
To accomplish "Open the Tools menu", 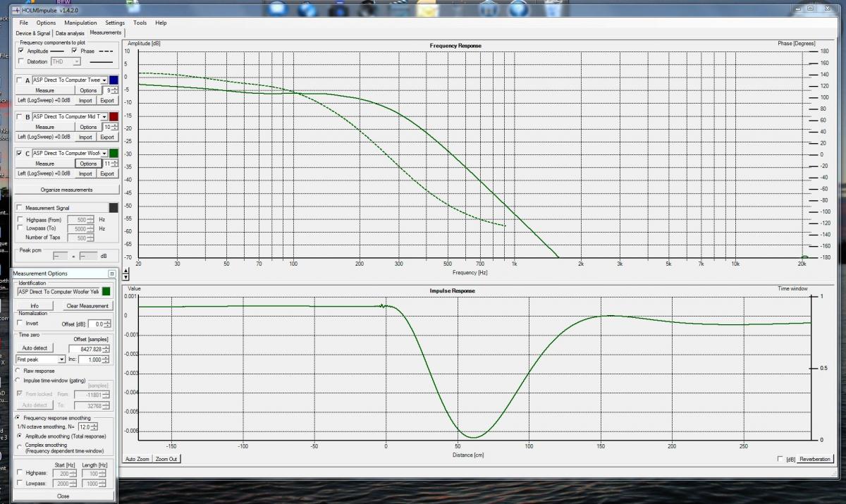I will pyautogui.click(x=140, y=23).
